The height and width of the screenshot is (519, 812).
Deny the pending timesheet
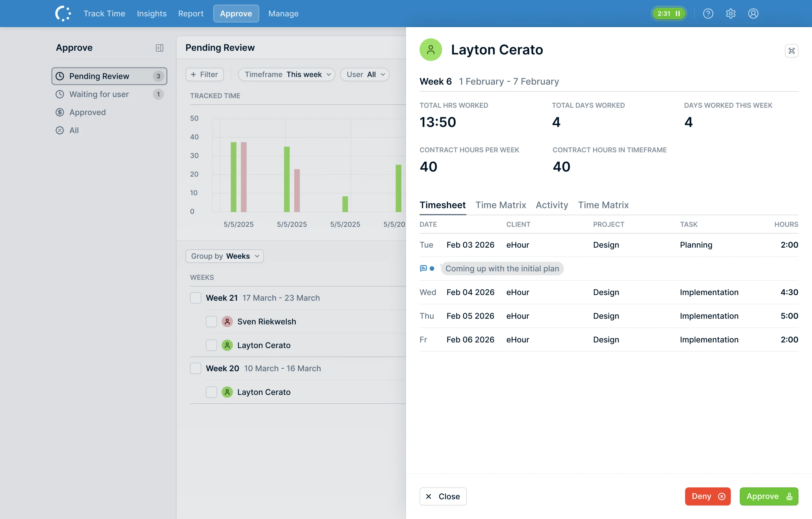[x=707, y=496]
